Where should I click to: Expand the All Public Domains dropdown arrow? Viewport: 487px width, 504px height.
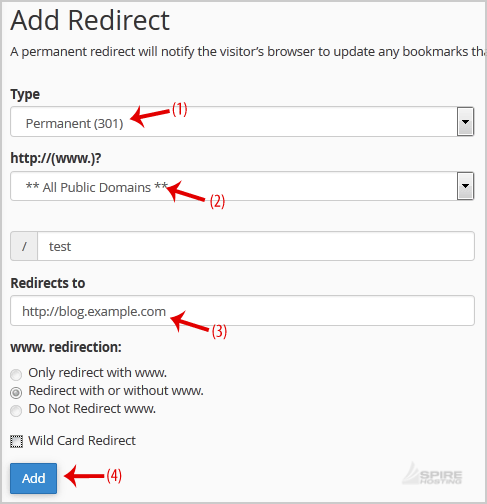[x=465, y=186]
